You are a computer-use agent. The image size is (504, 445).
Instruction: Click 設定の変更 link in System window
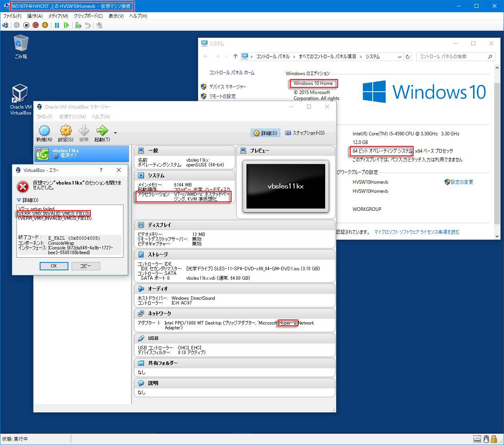[462, 182]
